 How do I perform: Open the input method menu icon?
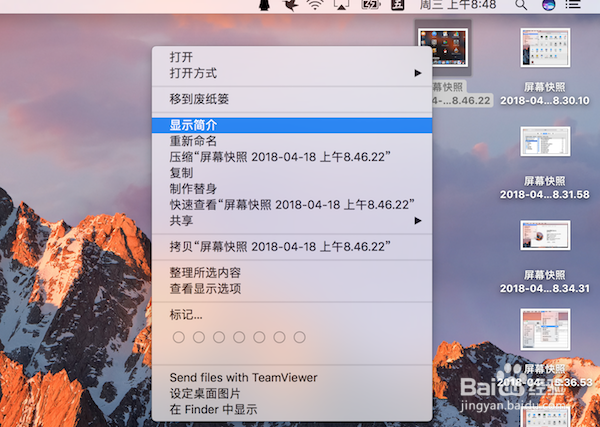(x=398, y=5)
